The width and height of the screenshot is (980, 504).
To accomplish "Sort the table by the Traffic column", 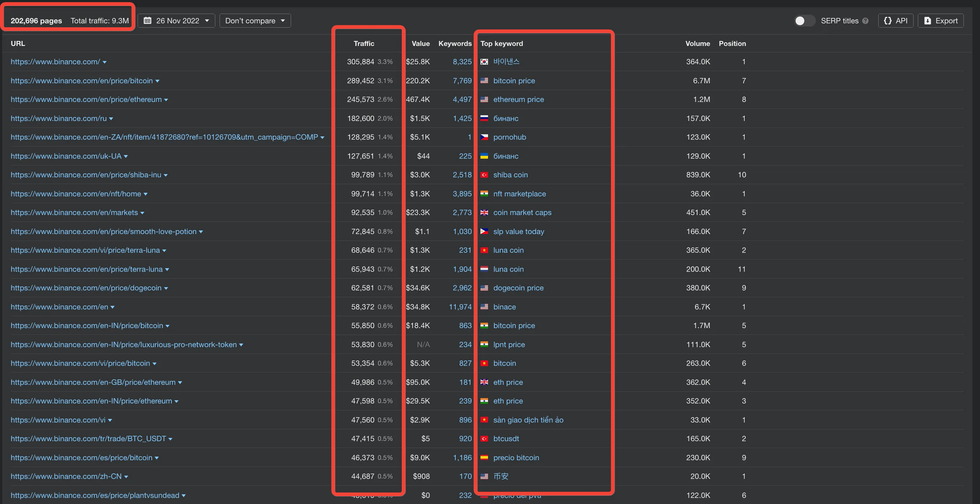I will [364, 43].
